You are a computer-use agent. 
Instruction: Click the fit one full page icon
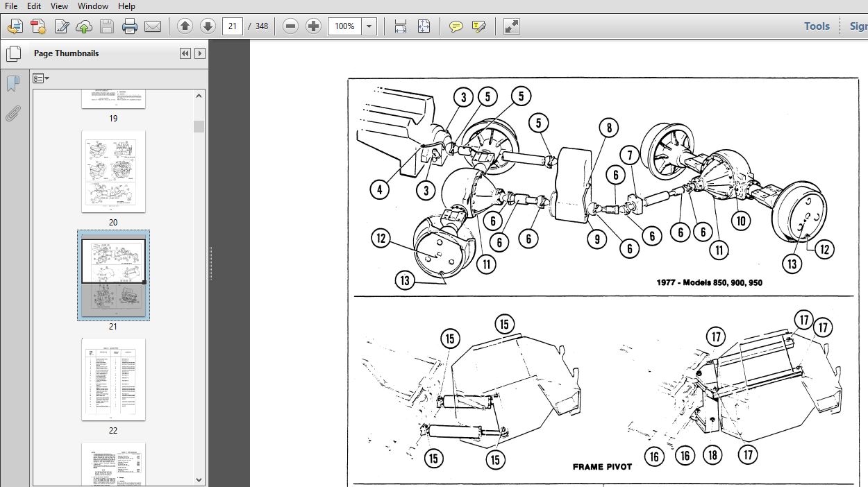424,26
